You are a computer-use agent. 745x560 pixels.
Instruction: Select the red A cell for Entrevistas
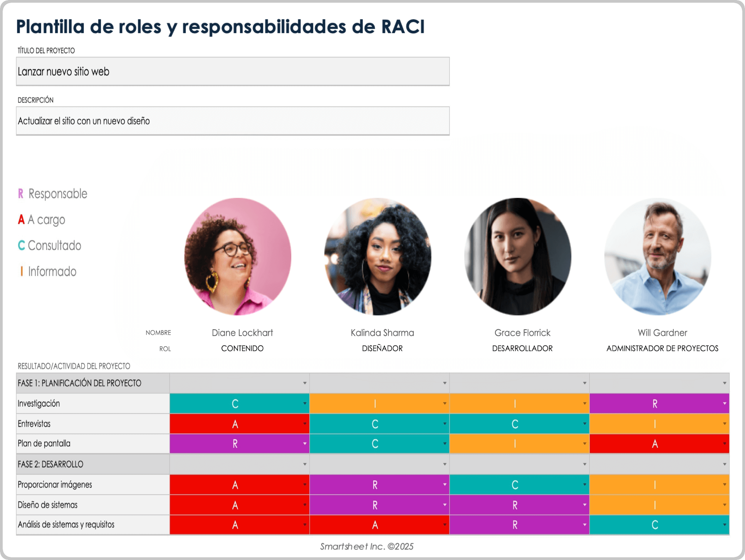coord(235,424)
